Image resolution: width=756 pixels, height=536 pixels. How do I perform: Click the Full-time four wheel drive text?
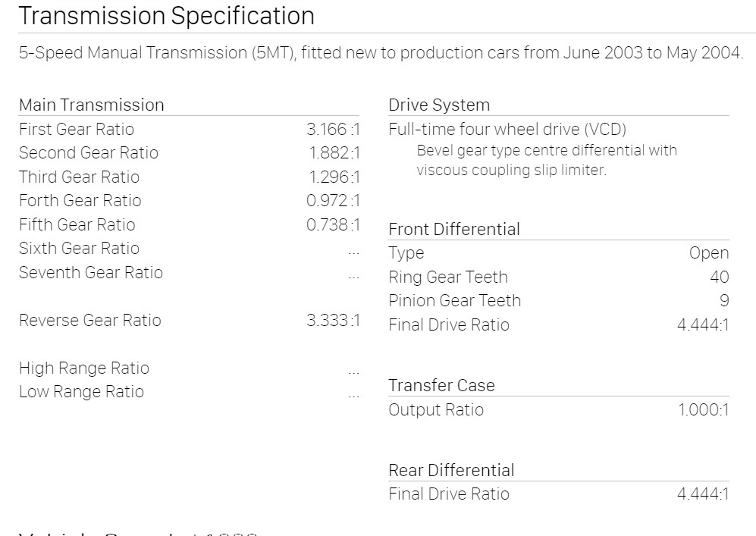pyautogui.click(x=507, y=129)
